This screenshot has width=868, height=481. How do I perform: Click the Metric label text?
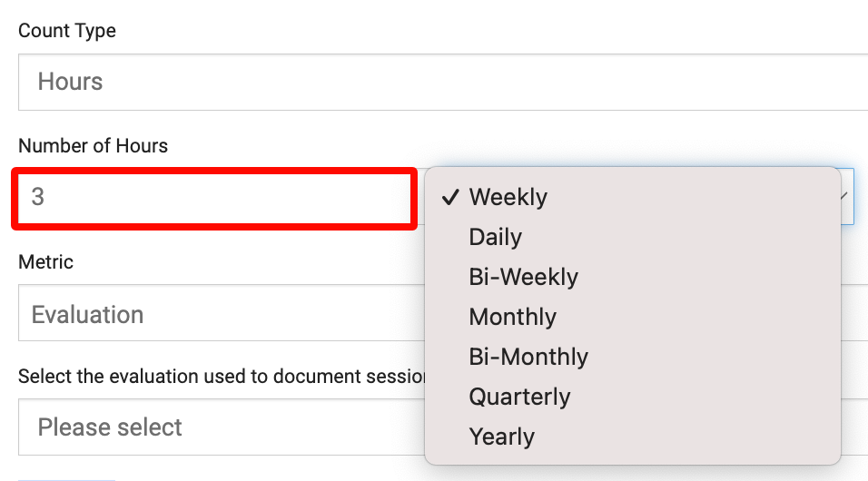point(45,261)
